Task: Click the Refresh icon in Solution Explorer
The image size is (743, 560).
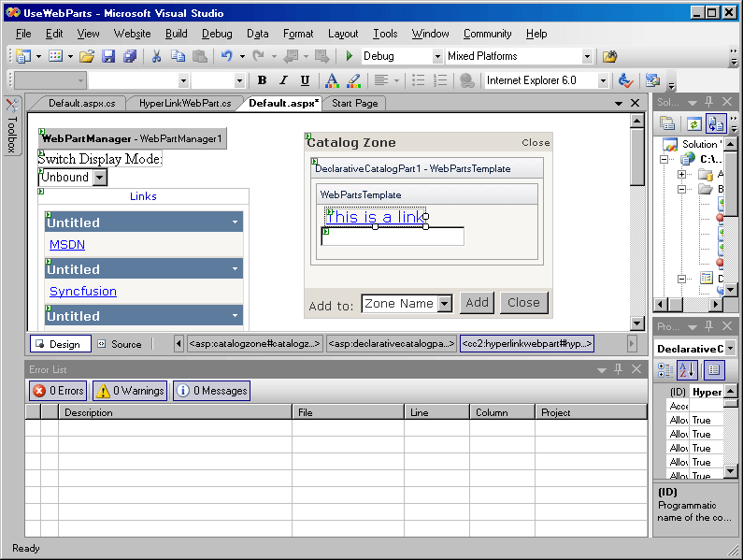Action: pos(693,123)
